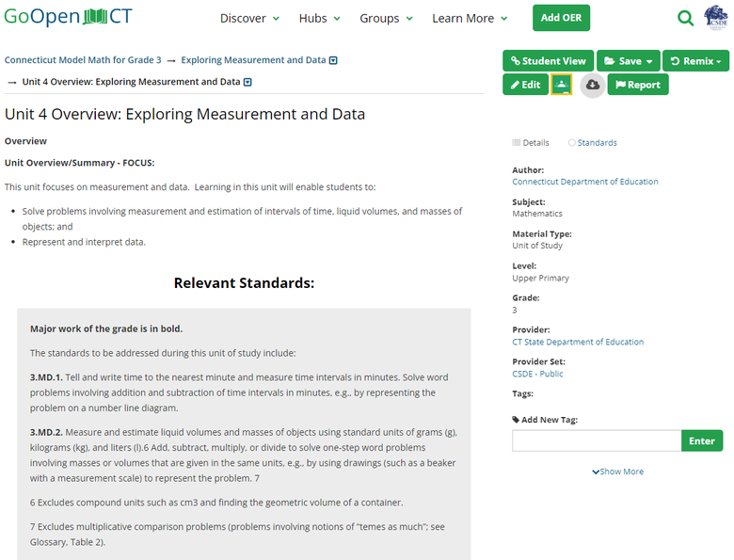Click the Add New Tag input field
Image resolution: width=734 pixels, height=560 pixels.
[596, 440]
